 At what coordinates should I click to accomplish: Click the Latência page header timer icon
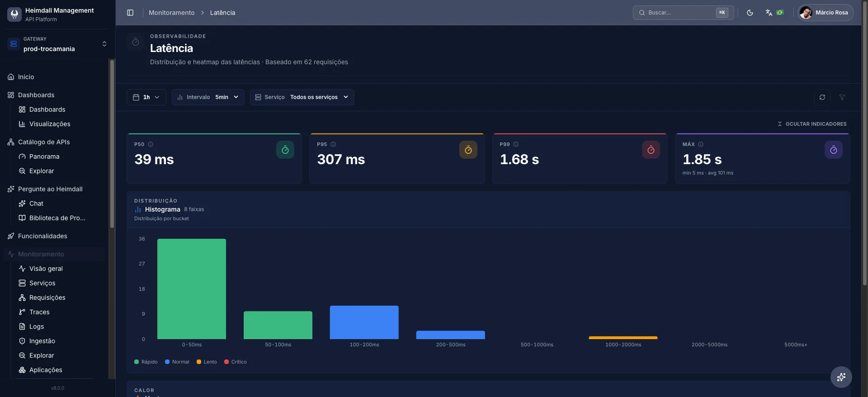(136, 42)
